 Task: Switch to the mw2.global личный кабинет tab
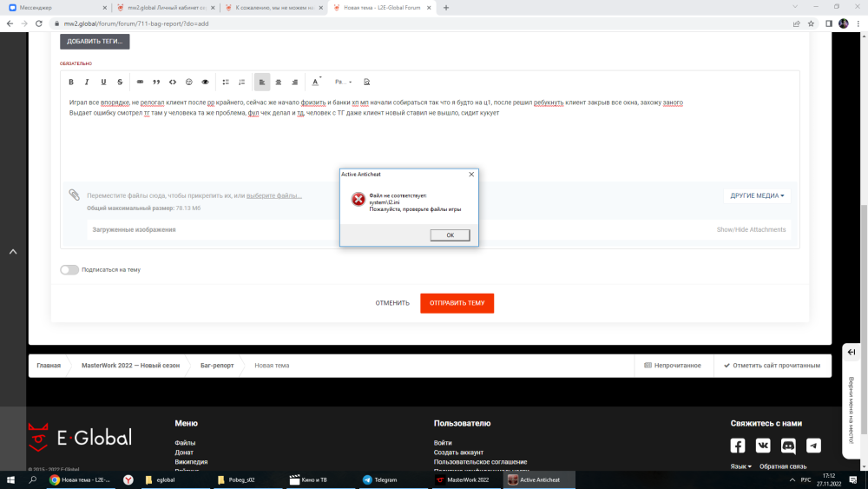[x=165, y=8]
